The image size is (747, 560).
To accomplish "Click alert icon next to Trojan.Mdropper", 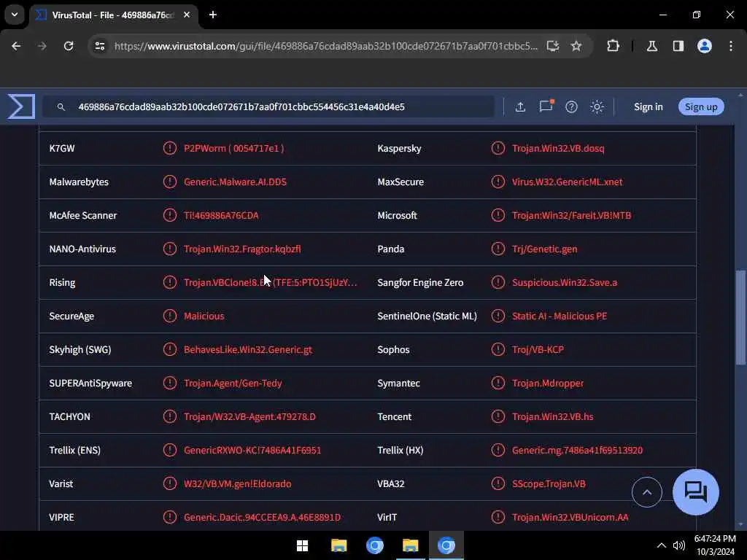I will pyautogui.click(x=498, y=383).
